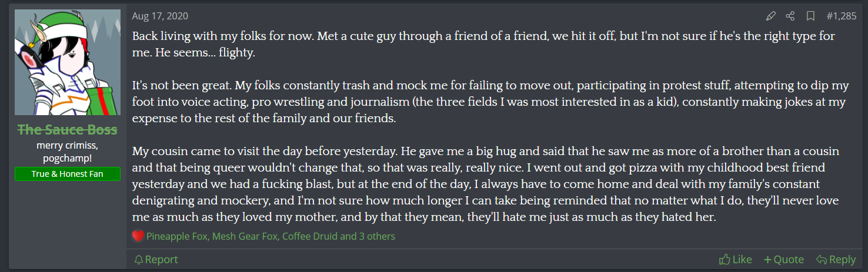Click the user title 'merry crimiss, pogchamp!'

tap(67, 152)
